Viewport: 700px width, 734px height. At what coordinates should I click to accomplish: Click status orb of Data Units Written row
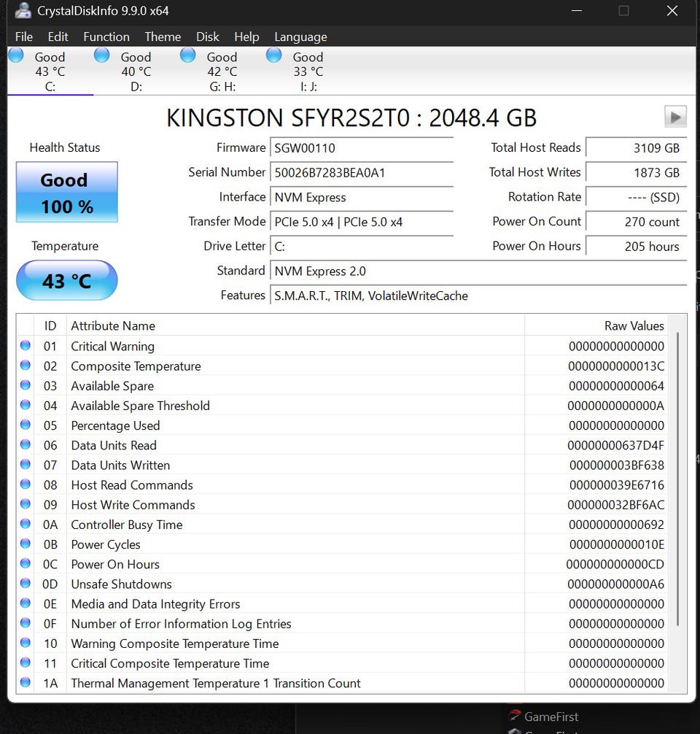pyautogui.click(x=26, y=464)
